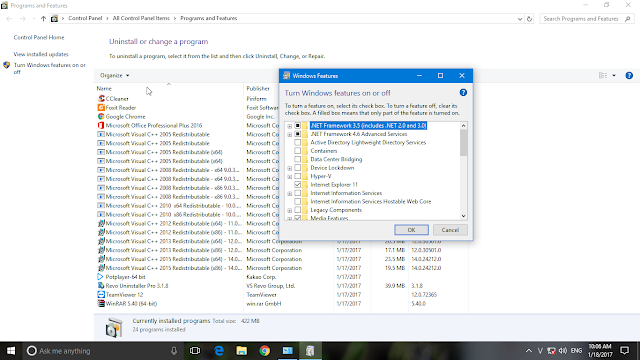This screenshot has width=640, height=360.
Task: Click the CCleaner program icon
Action: coord(101,99)
